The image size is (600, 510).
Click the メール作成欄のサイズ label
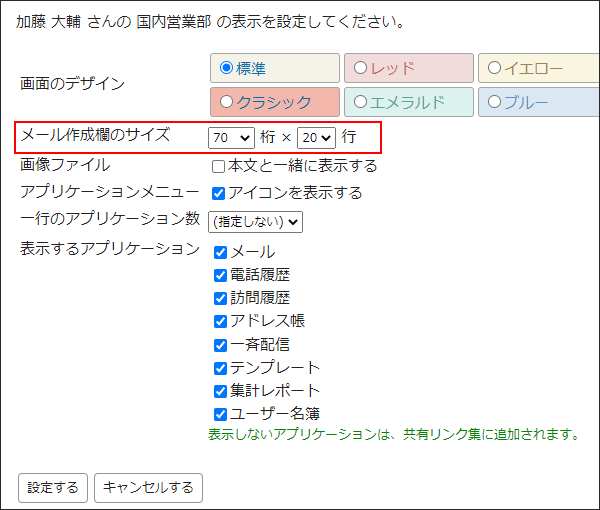pyautogui.click(x=95, y=135)
